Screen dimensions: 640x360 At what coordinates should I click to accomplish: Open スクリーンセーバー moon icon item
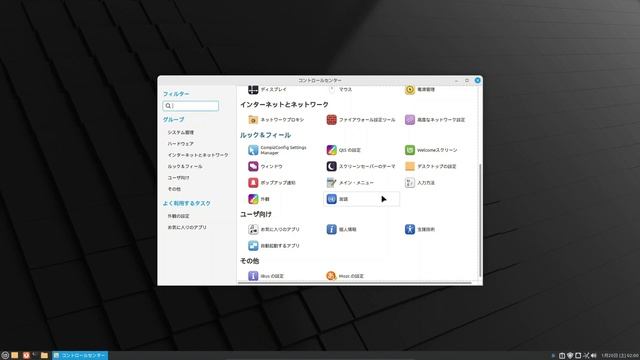tap(331, 166)
